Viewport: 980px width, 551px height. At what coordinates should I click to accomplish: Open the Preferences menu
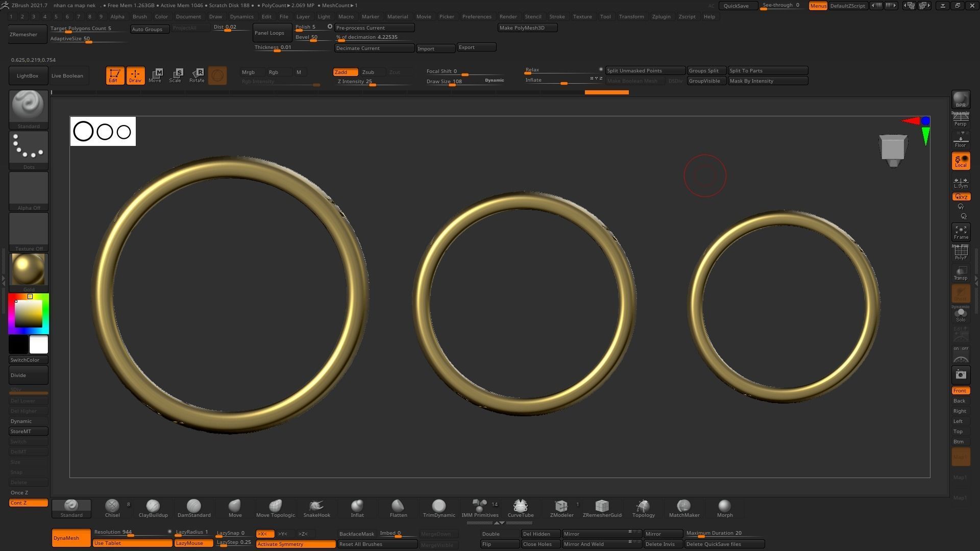[x=477, y=16]
